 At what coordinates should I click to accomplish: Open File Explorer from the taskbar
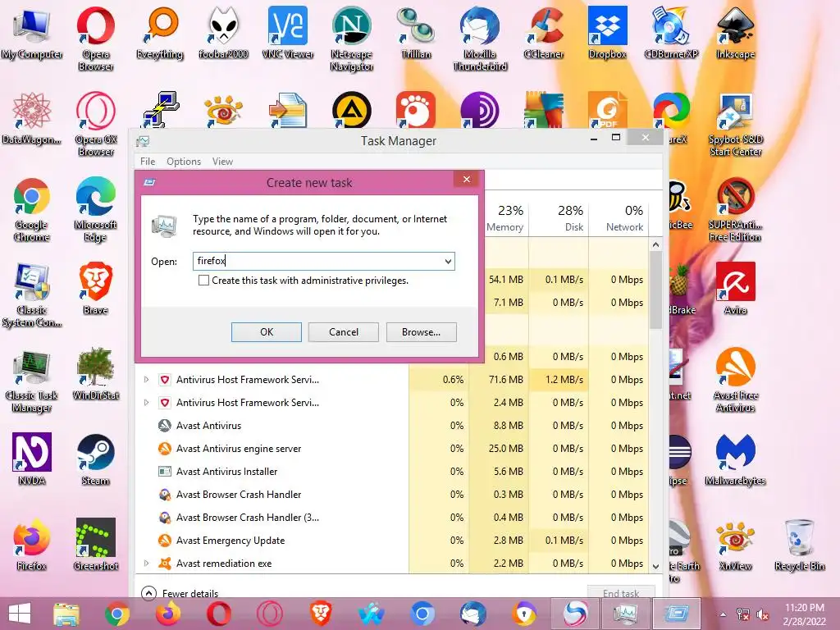point(66,614)
